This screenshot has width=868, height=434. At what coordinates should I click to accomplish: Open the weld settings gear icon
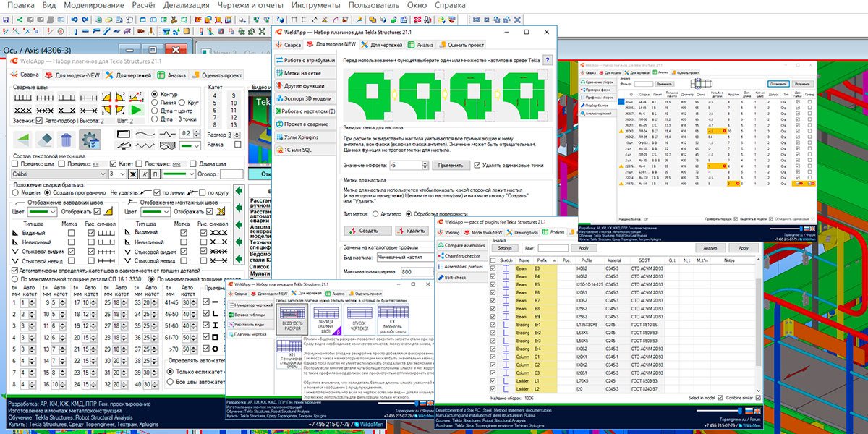pyautogui.click(x=91, y=140)
